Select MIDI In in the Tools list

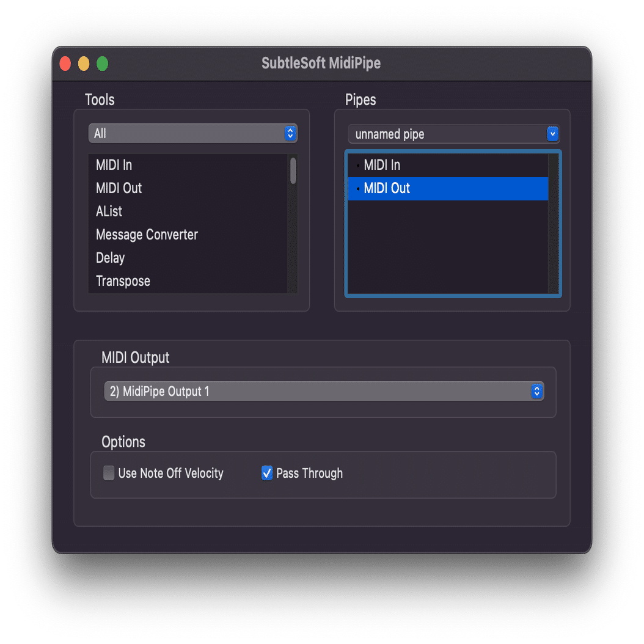point(188,165)
